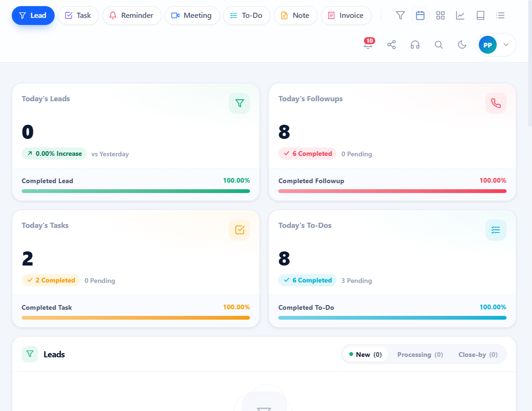Click the Completed Task label
The image size is (532, 411).
coord(47,307)
